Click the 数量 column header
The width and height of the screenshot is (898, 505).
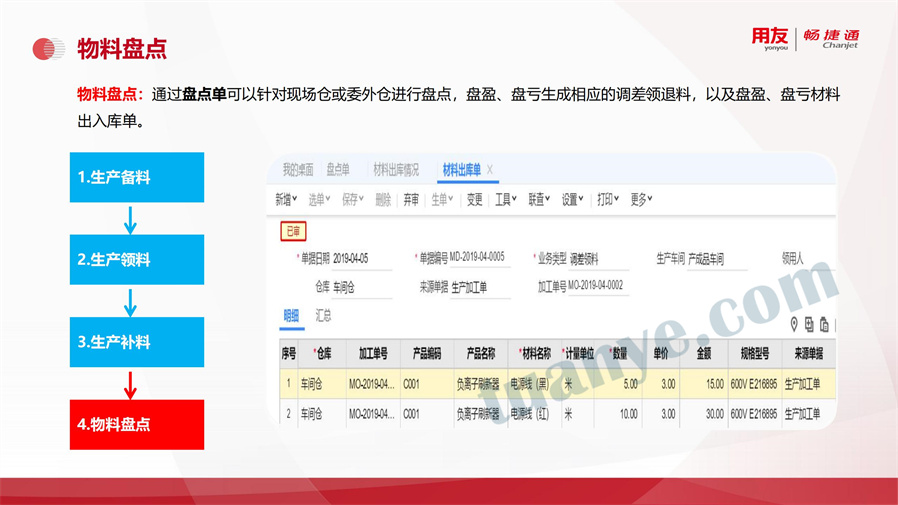coord(618,354)
